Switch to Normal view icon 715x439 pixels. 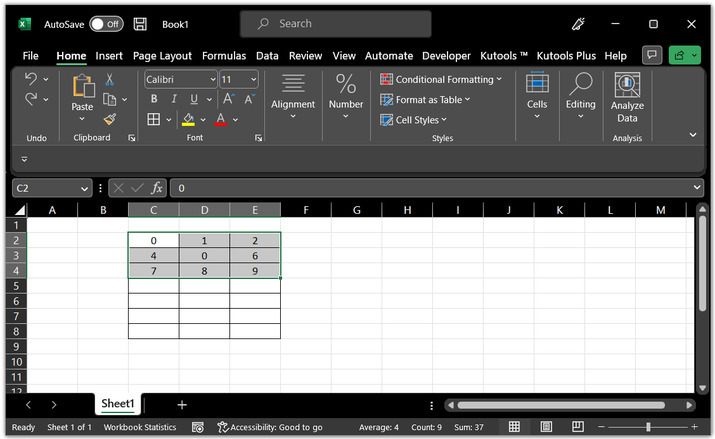click(x=514, y=427)
